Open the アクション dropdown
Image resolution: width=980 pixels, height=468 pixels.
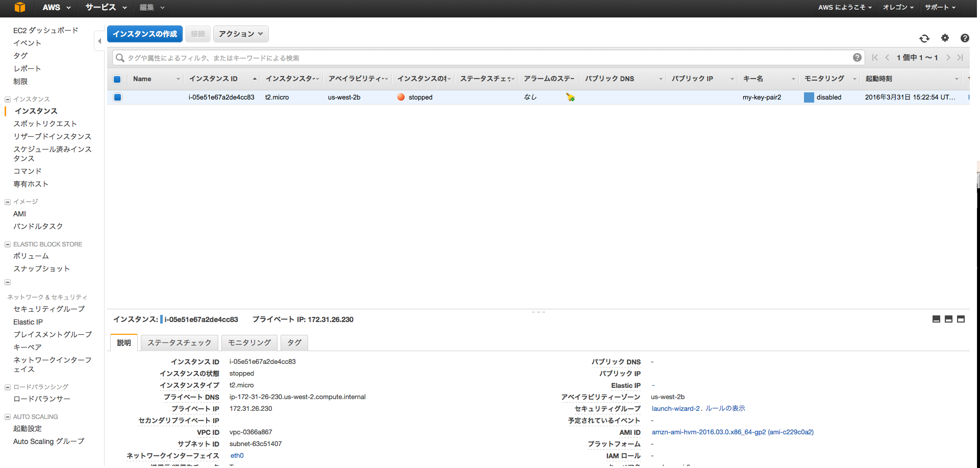pos(240,34)
